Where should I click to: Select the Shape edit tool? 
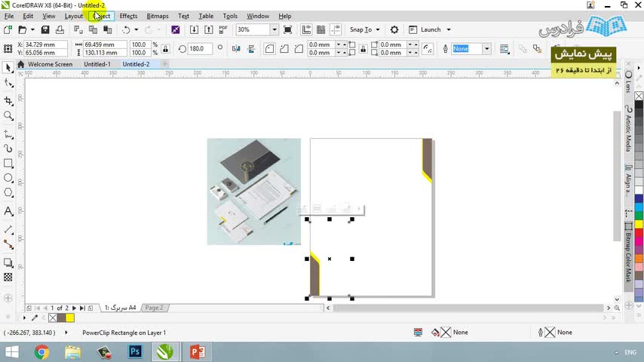click(x=8, y=84)
